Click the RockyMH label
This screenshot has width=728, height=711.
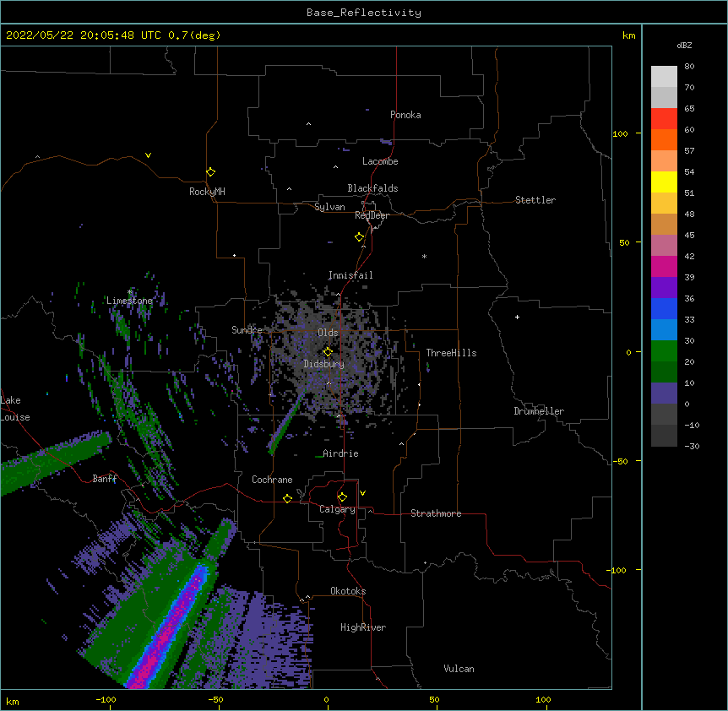point(207,192)
